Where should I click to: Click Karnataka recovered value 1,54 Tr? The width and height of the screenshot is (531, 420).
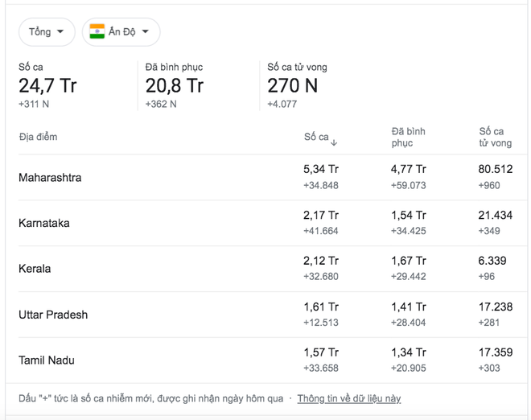click(x=409, y=215)
